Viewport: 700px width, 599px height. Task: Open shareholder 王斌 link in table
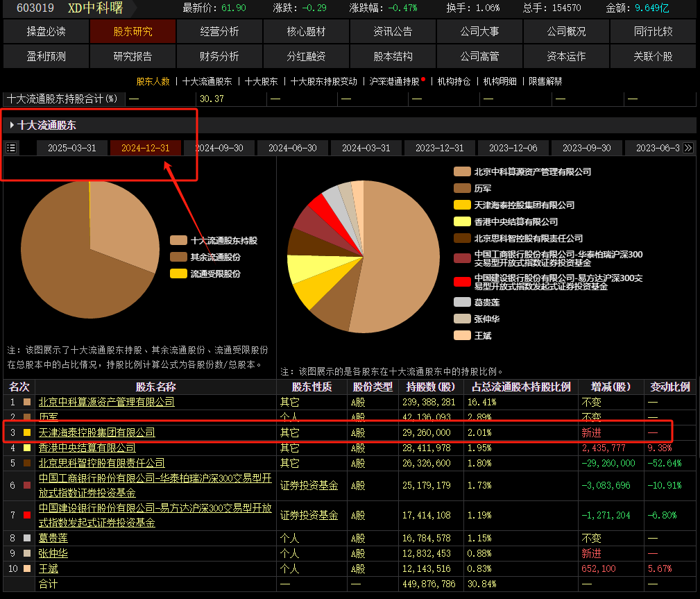click(48, 568)
